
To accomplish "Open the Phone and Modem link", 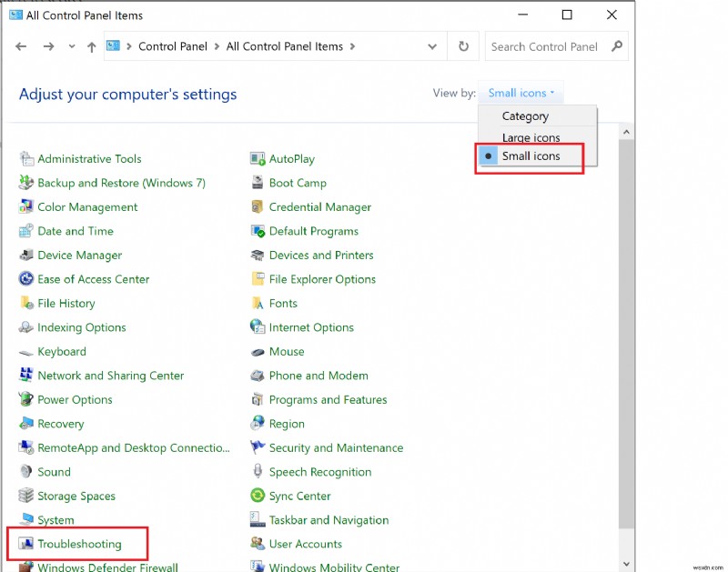I will [x=318, y=376].
